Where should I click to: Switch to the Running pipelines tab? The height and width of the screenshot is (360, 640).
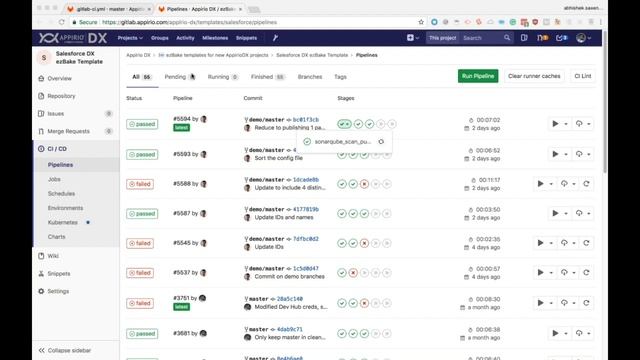point(223,77)
